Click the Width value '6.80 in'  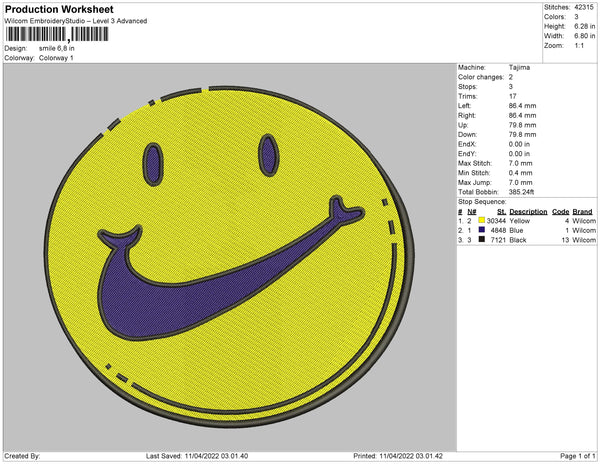[x=585, y=36]
